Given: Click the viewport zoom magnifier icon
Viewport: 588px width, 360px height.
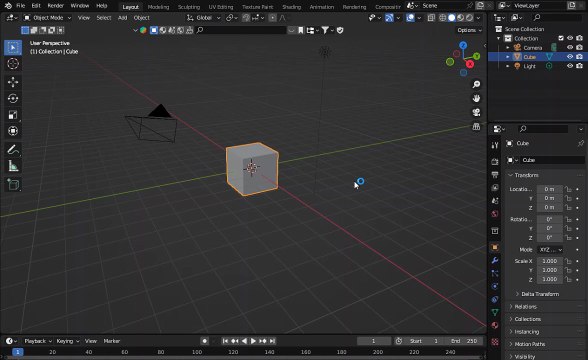Looking at the screenshot, I should point(476,84).
